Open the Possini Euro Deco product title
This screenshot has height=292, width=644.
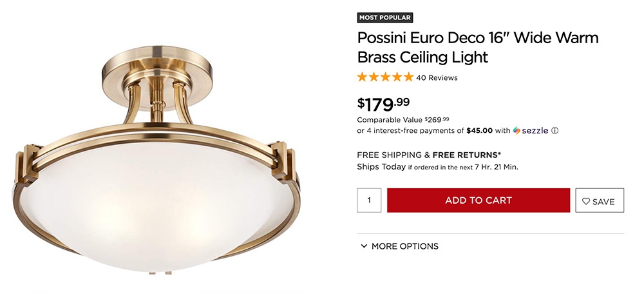(x=478, y=47)
